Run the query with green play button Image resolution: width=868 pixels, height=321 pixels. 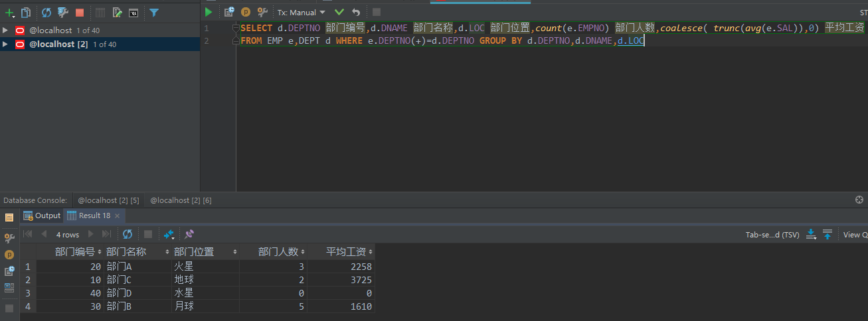209,12
